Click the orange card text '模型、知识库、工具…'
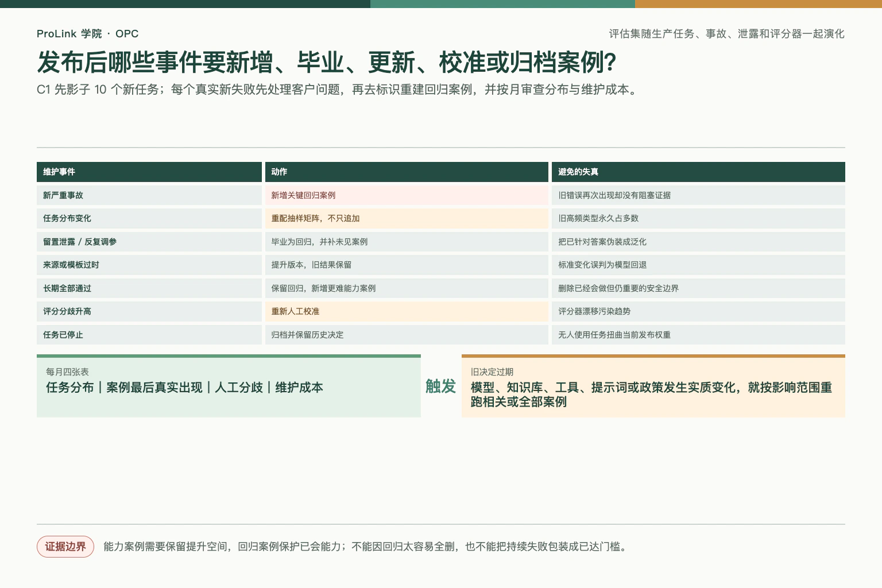The height and width of the screenshot is (588, 882). click(x=652, y=394)
